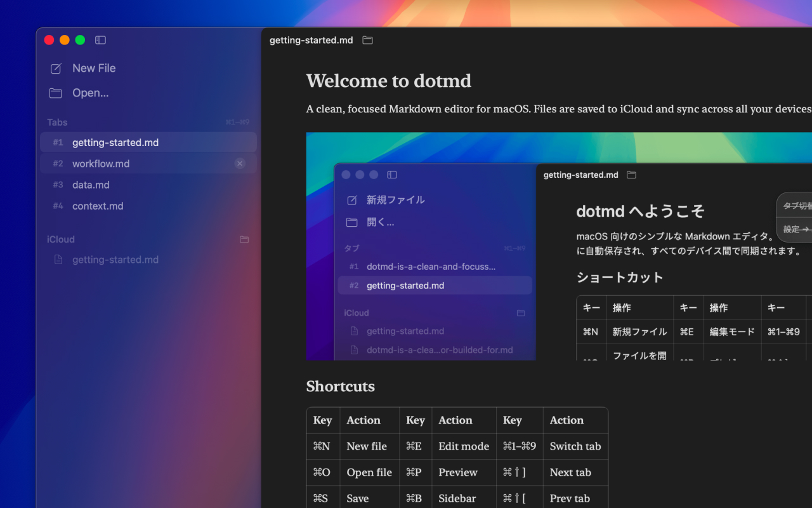Choose the Open... label in the sidebar
The width and height of the screenshot is (812, 508).
click(x=91, y=93)
